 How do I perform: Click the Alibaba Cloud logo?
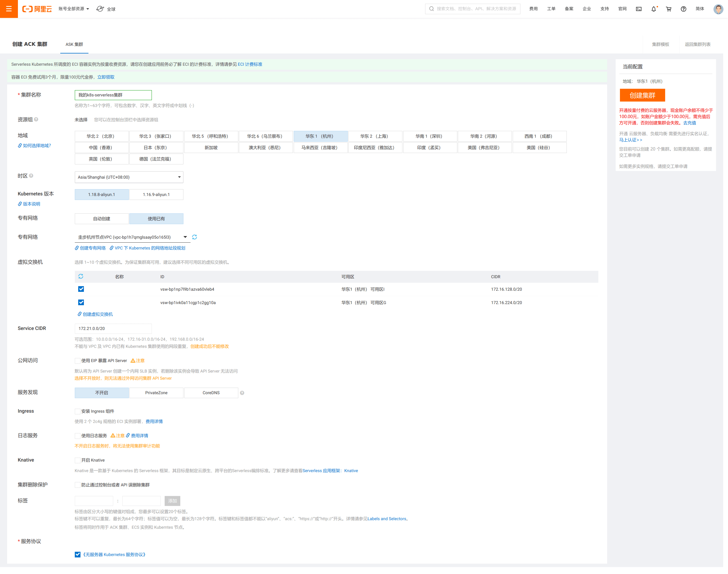click(x=37, y=9)
